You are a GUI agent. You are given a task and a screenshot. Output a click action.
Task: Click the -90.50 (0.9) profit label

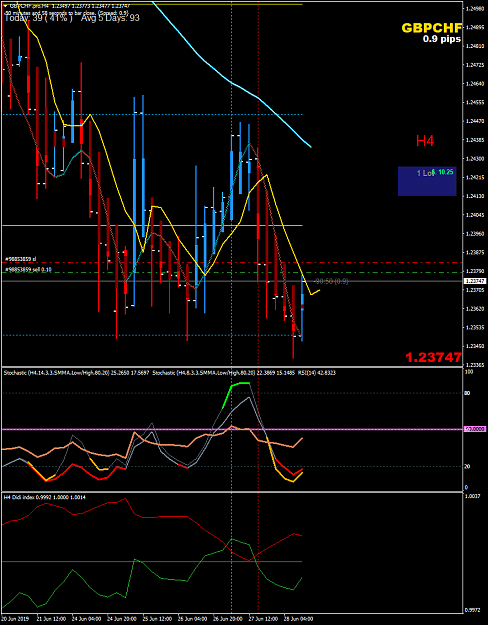[x=332, y=281]
